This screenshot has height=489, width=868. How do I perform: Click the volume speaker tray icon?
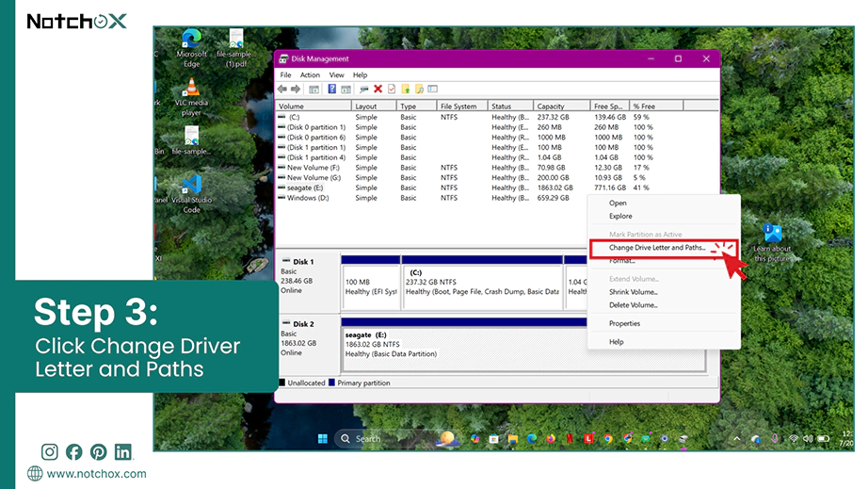[x=808, y=439]
